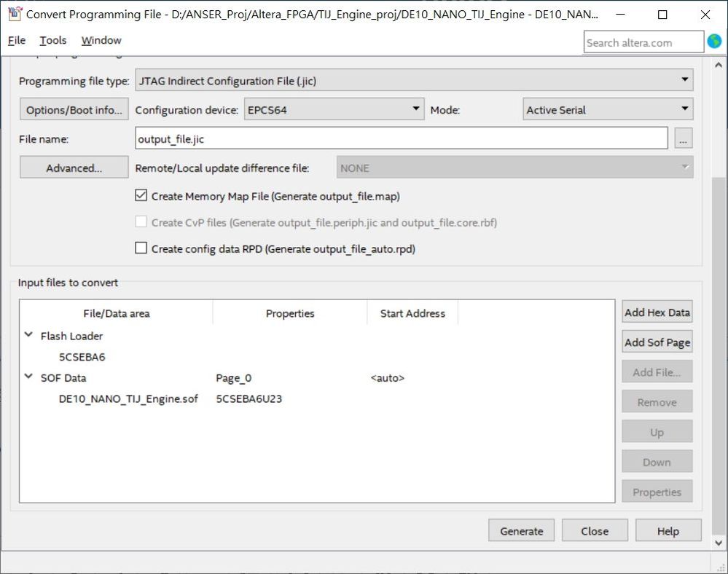Click the Search altera.com field
The height and width of the screenshot is (574, 728).
coord(643,42)
